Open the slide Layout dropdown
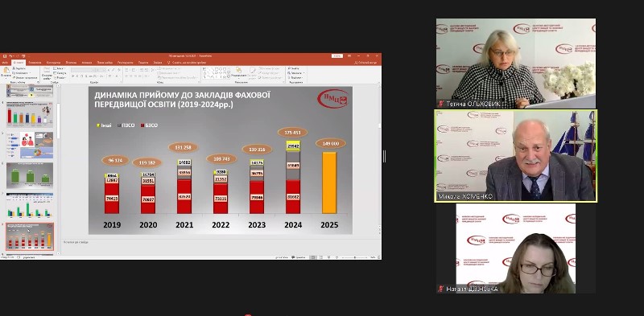644x316 pixels. (x=59, y=68)
